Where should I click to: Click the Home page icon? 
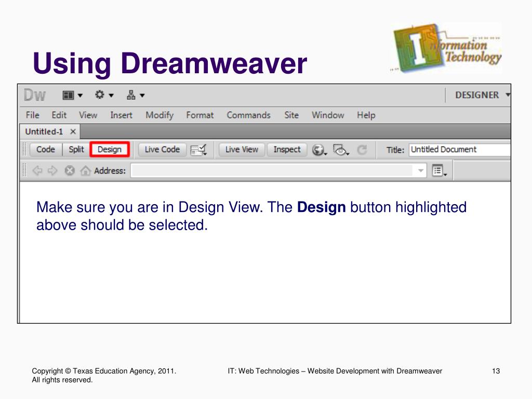pos(85,170)
